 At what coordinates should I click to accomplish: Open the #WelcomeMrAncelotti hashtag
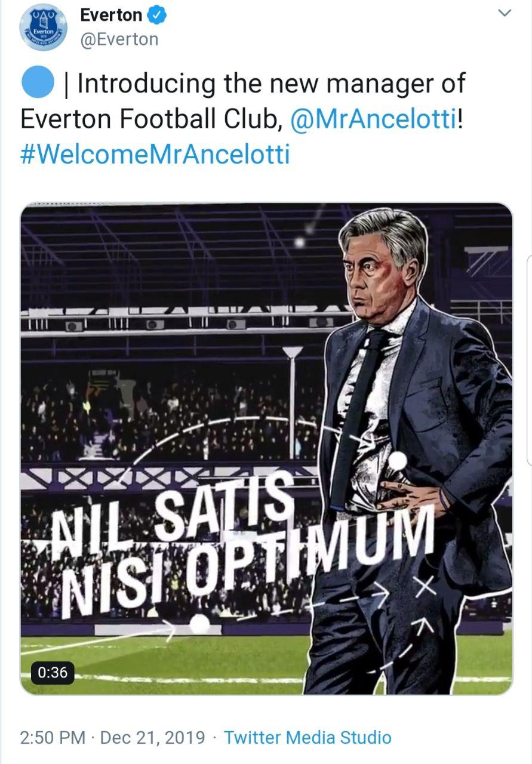point(155,154)
